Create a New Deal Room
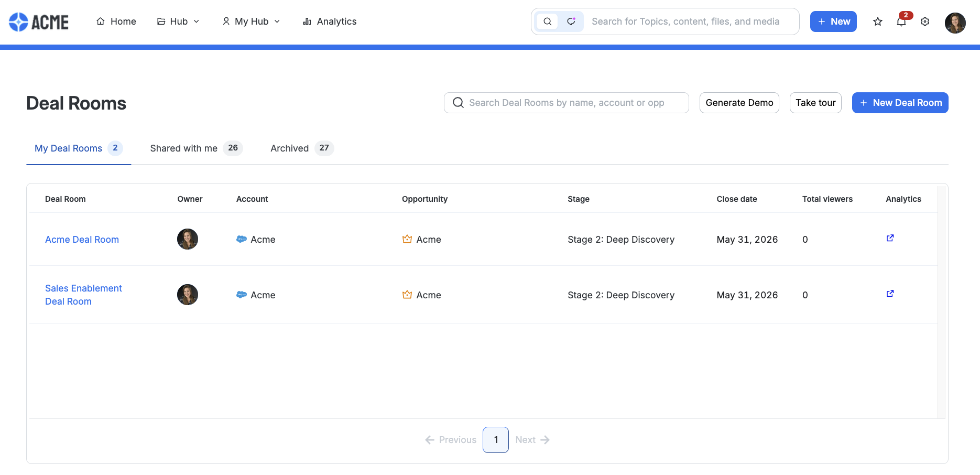This screenshot has height=475, width=980. (900, 103)
